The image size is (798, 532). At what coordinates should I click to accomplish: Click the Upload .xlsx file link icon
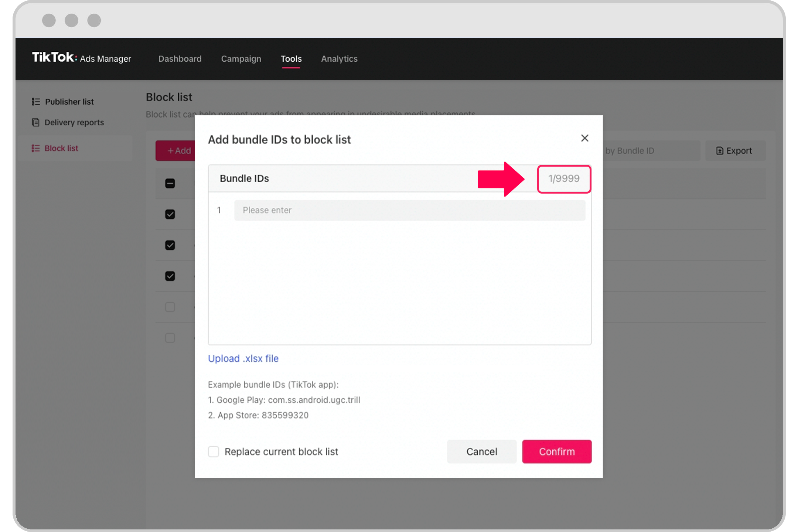click(242, 358)
